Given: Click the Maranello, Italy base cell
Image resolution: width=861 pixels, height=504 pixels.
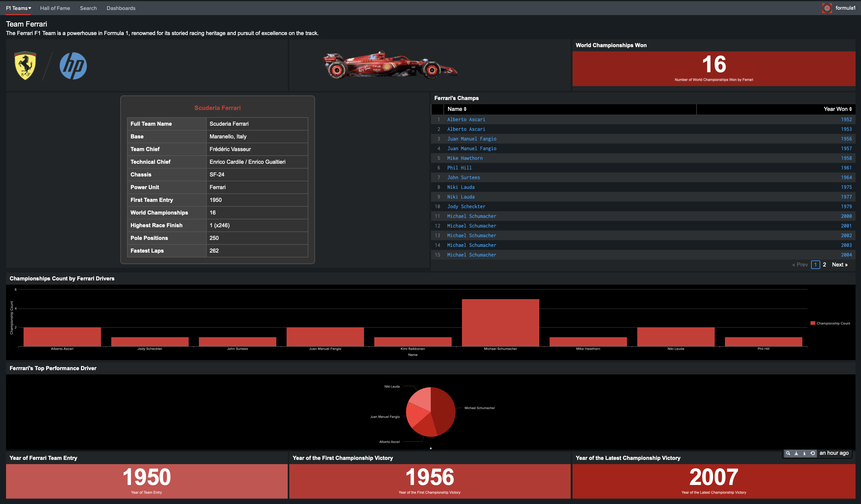Looking at the screenshot, I should tap(257, 137).
